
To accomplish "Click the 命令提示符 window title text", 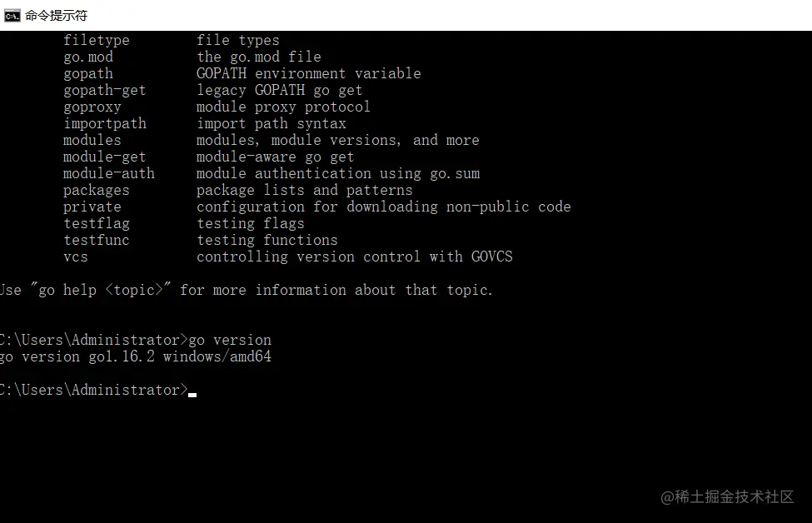I will click(x=56, y=15).
